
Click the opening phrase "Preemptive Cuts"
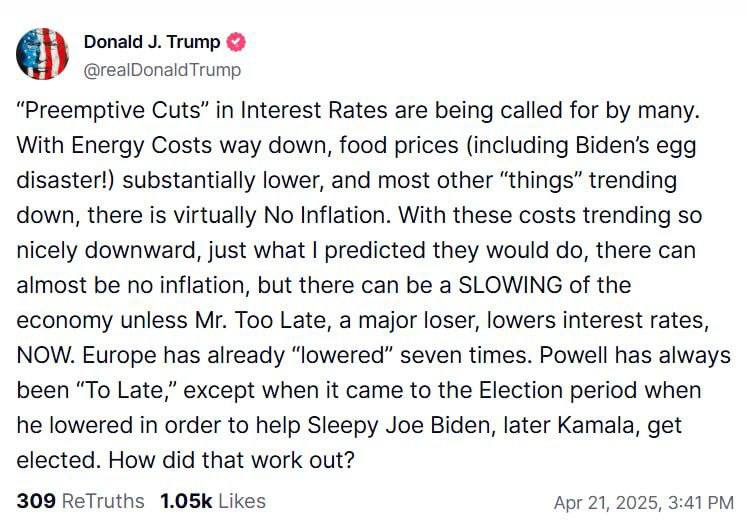[93, 111]
